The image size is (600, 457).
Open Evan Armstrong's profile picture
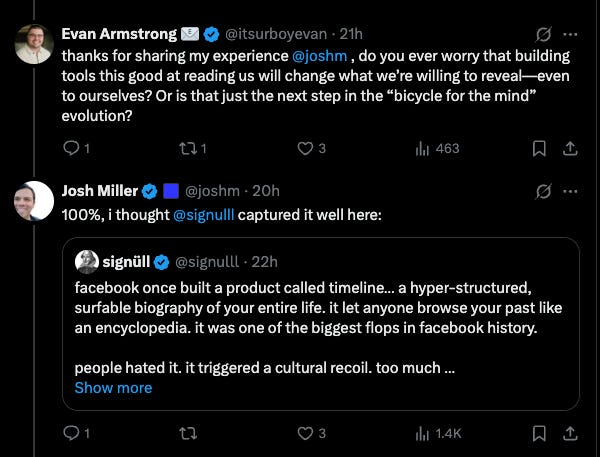click(x=31, y=43)
